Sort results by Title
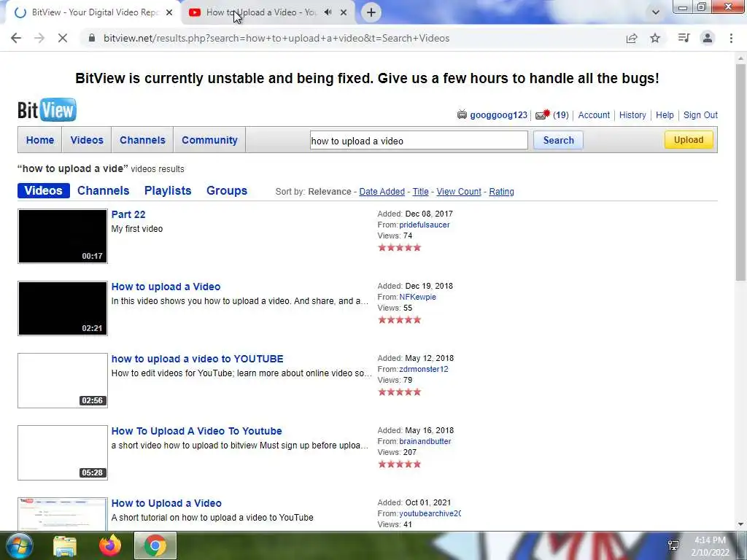 (x=420, y=192)
